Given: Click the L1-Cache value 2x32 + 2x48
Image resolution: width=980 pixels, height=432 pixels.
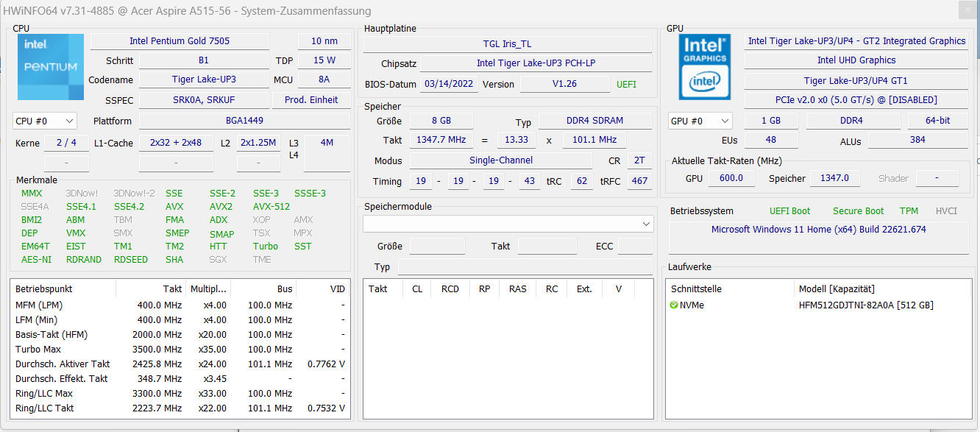Looking at the screenshot, I should [176, 143].
